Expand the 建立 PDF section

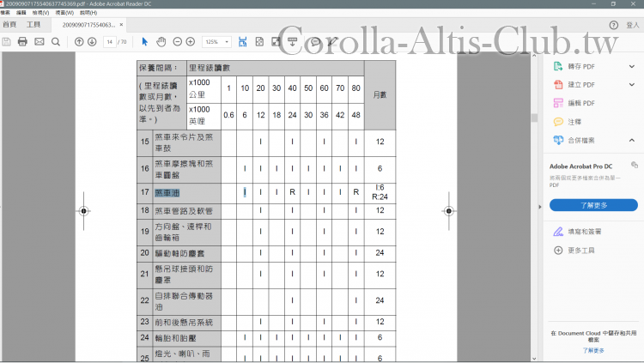point(631,85)
